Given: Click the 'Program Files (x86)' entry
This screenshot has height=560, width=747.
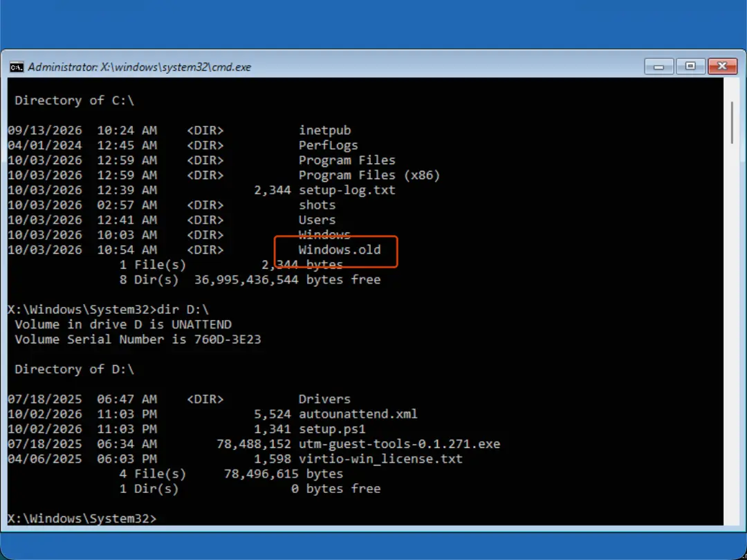Looking at the screenshot, I should [369, 175].
